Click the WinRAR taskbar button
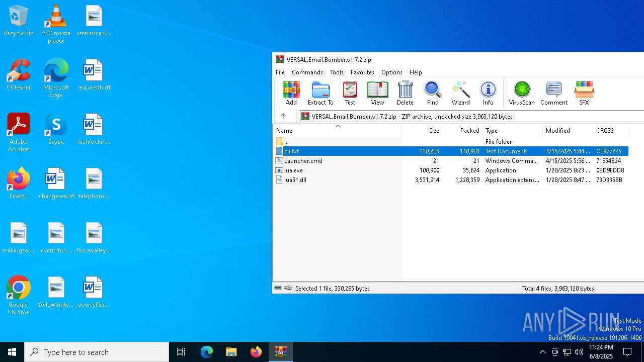The image size is (644, 362). coord(280,352)
